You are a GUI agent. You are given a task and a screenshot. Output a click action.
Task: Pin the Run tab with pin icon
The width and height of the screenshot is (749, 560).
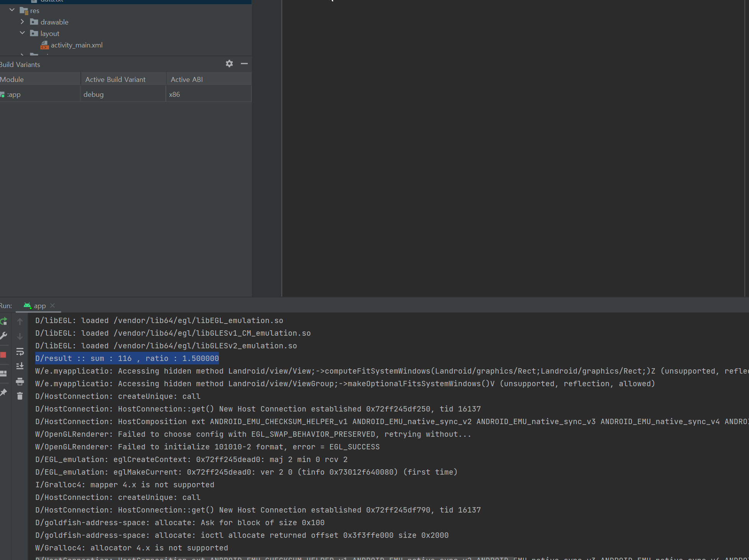3,393
